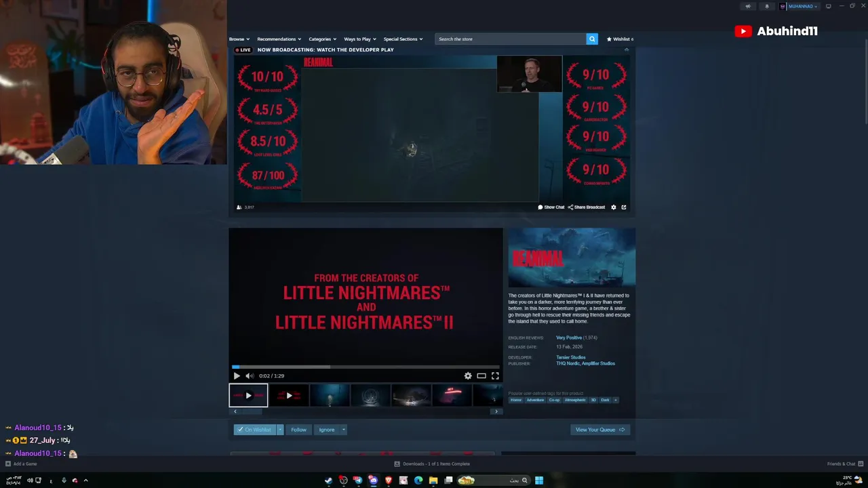The image size is (868, 488).
Task: Switch to Big Picture mode icon
Action: coord(828,6)
